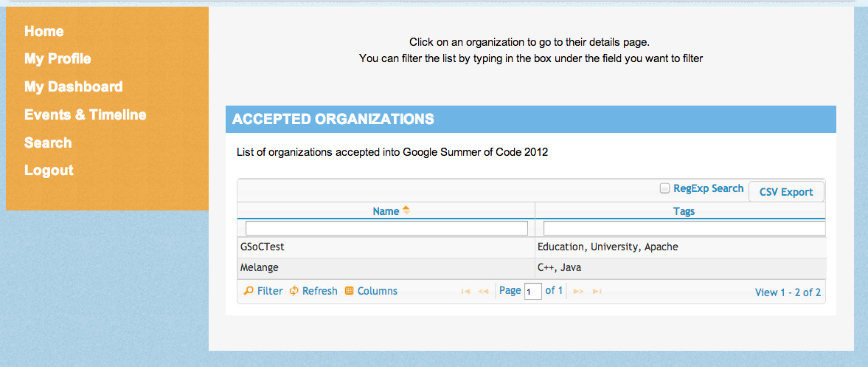The height and width of the screenshot is (367, 868).
Task: Open Home from the sidebar
Action: tap(44, 31)
